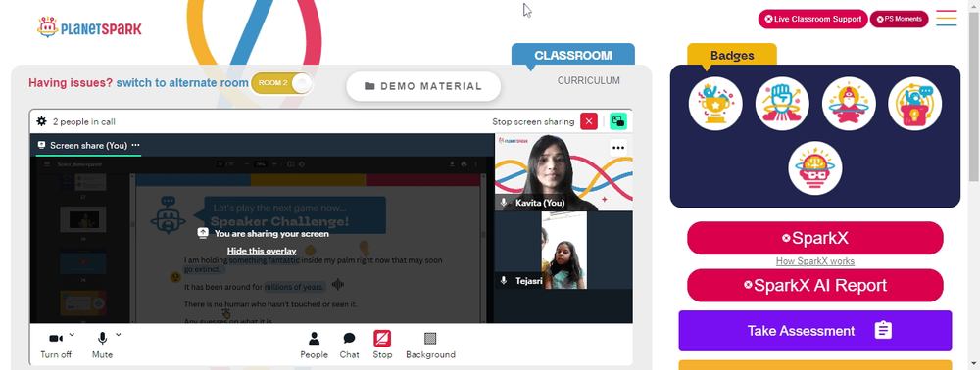The height and width of the screenshot is (370, 980).
Task: Click download icon in shared PDF viewer
Action: click(x=452, y=164)
